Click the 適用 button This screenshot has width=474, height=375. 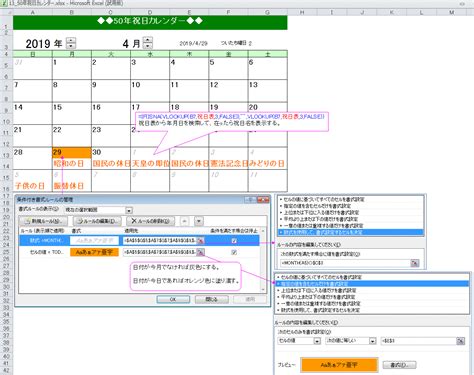250,299
